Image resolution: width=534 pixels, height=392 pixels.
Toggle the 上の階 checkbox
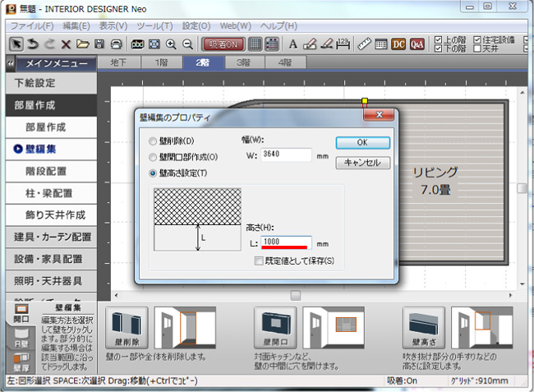coord(439,39)
